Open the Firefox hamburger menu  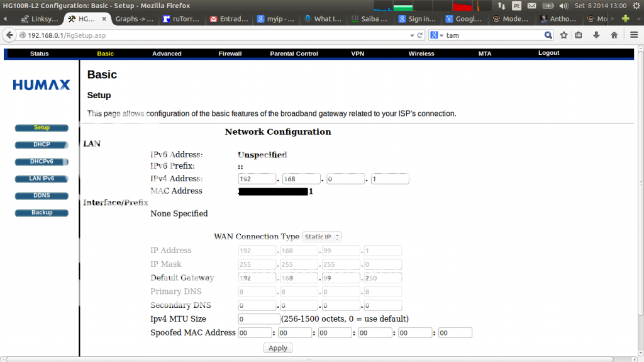(634, 35)
